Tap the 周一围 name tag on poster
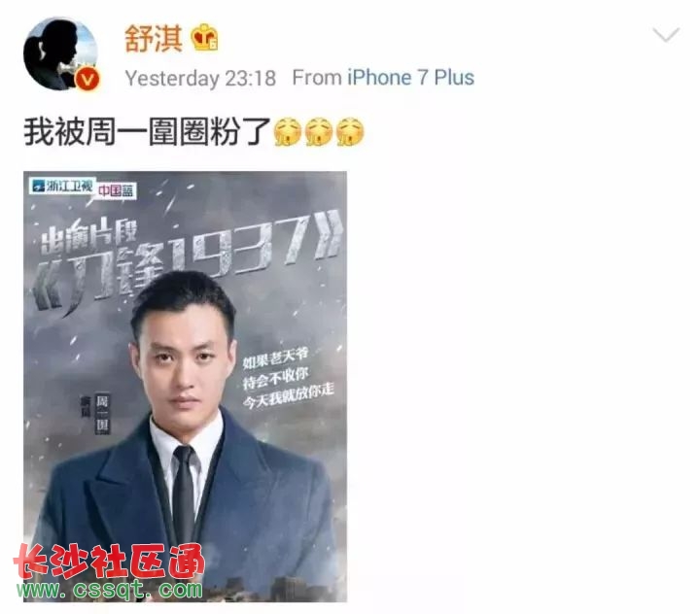The image size is (700, 614). (x=102, y=414)
